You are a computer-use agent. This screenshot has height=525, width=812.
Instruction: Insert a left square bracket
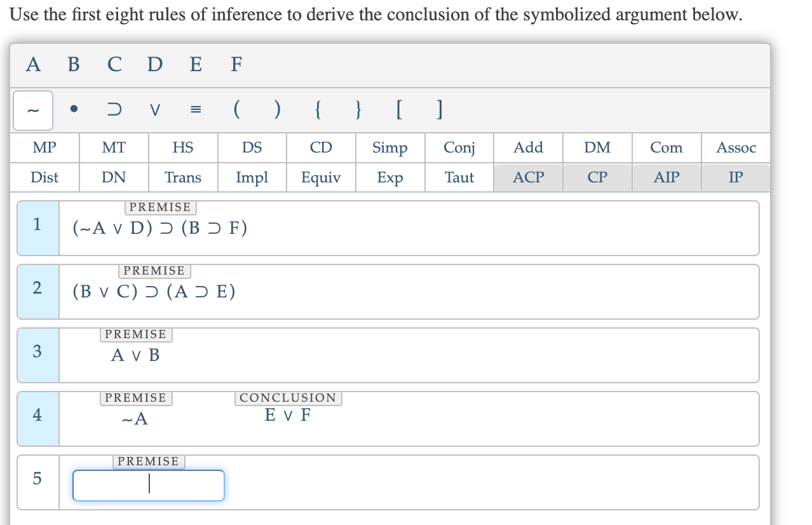(x=399, y=109)
